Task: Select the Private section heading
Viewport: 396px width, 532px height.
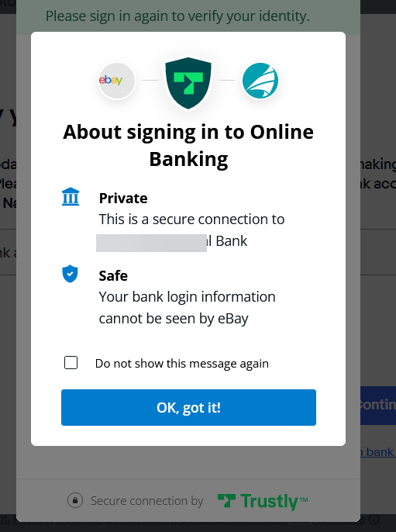Action: 123,199
